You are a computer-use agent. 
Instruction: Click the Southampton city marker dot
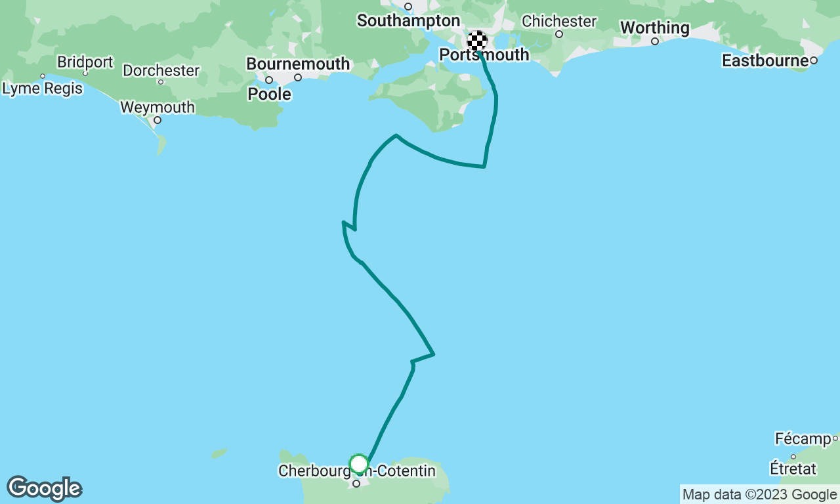click(x=408, y=7)
